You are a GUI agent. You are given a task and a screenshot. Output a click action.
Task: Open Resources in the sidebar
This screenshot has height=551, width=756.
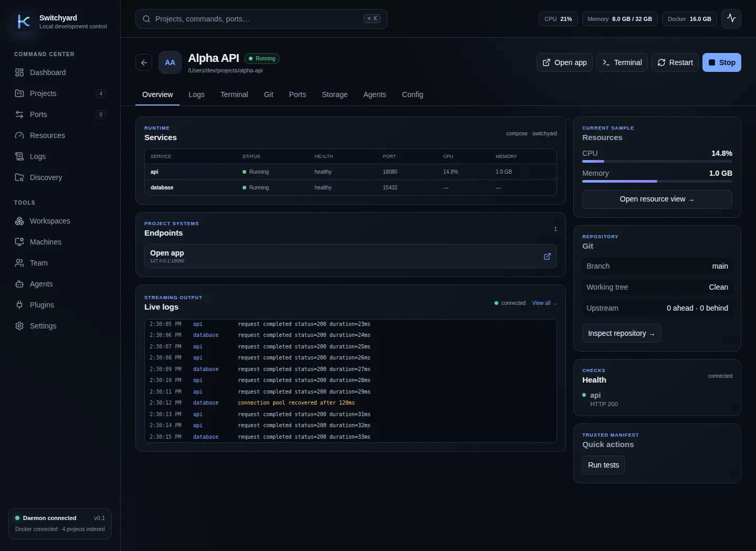(60, 135)
